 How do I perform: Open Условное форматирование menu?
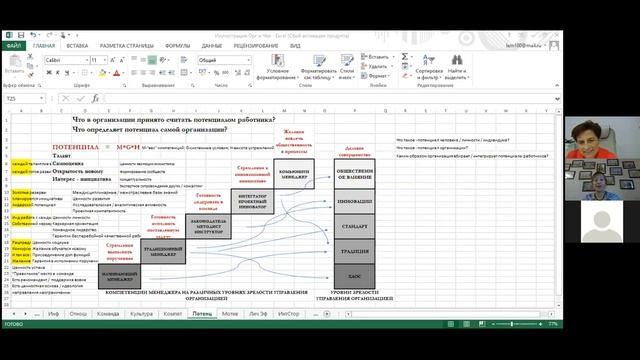pyautogui.click(x=278, y=67)
